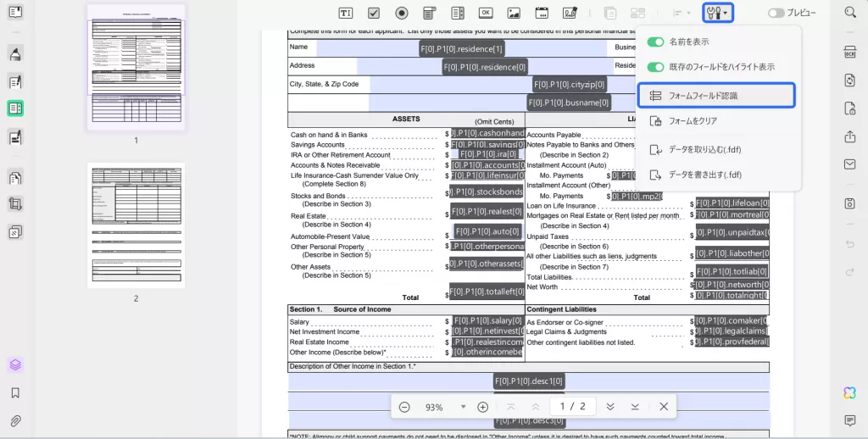Select the F[0].P1[0].residence[1] form field
868x439 pixels.
(x=462, y=48)
